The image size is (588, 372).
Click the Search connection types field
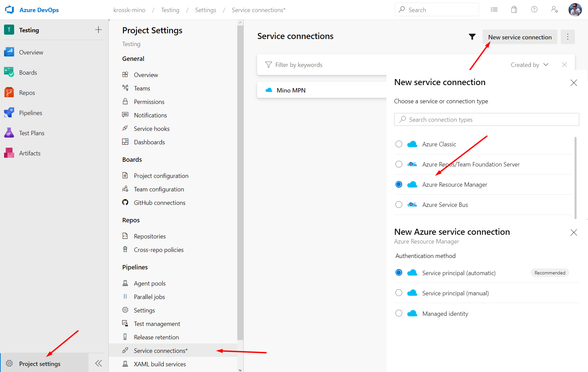487,119
